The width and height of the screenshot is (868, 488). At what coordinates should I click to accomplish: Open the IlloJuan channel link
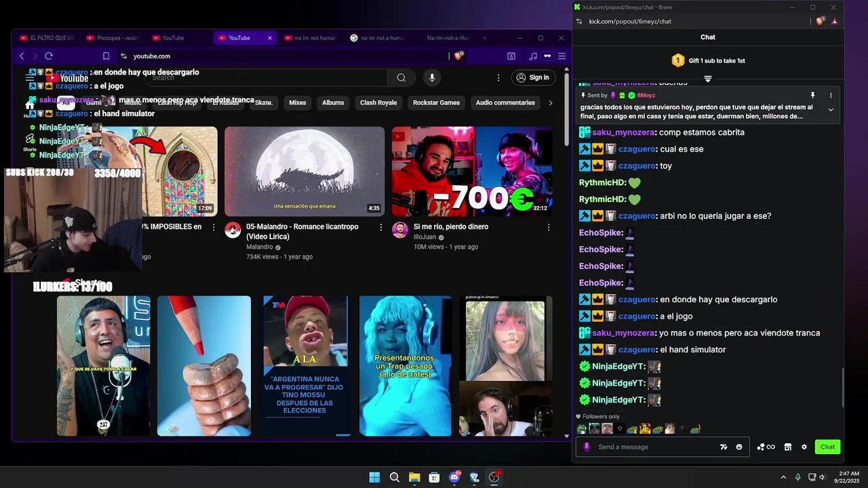(x=426, y=237)
